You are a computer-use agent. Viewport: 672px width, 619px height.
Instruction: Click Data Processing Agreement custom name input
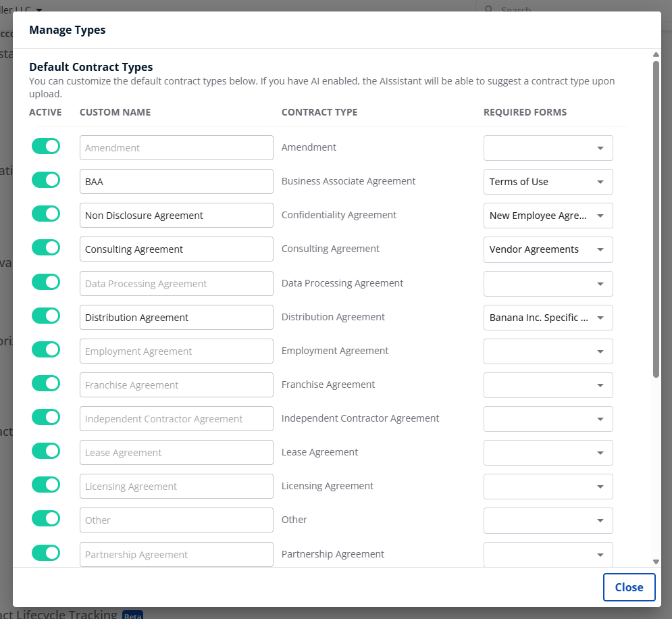point(176,284)
